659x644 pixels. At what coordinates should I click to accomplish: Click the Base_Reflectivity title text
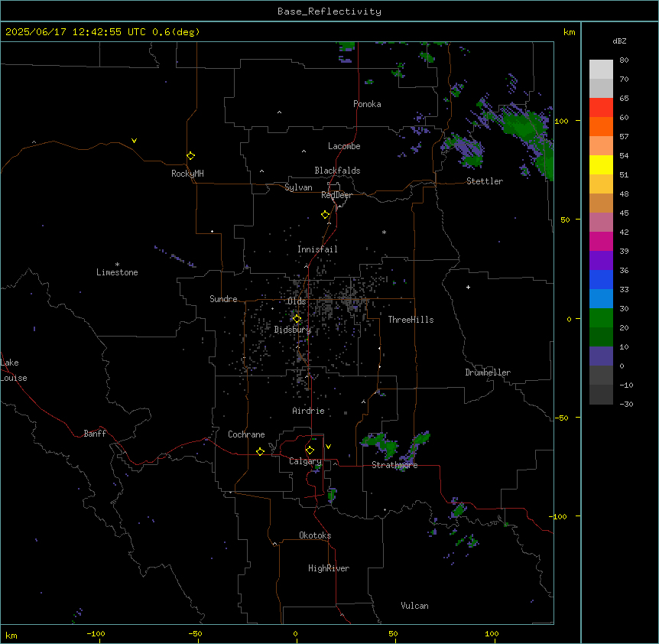[329, 11]
